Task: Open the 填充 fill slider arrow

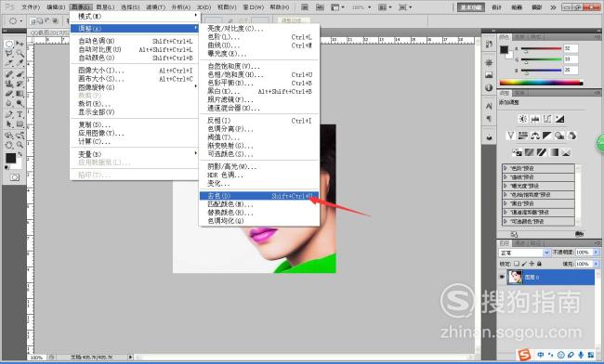Action: (597, 264)
